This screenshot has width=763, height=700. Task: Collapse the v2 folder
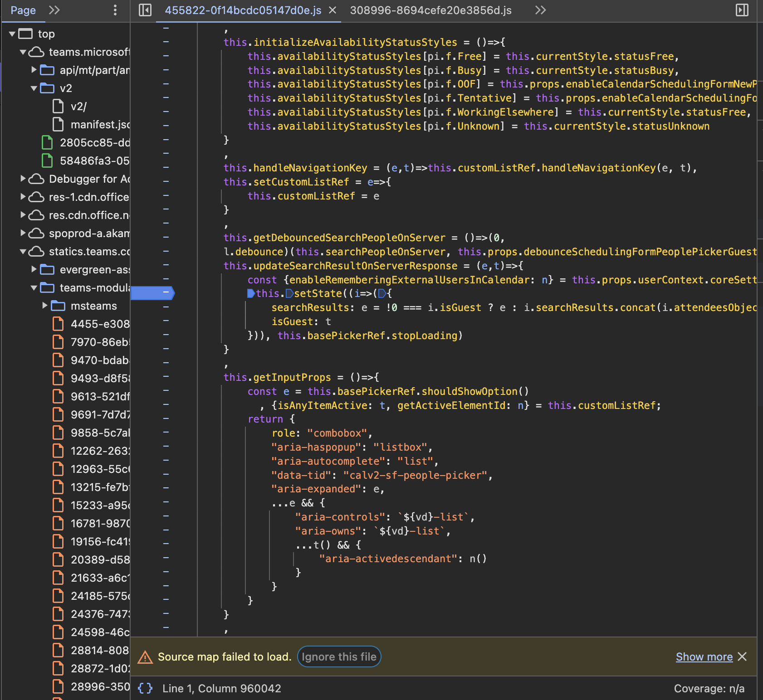point(34,88)
